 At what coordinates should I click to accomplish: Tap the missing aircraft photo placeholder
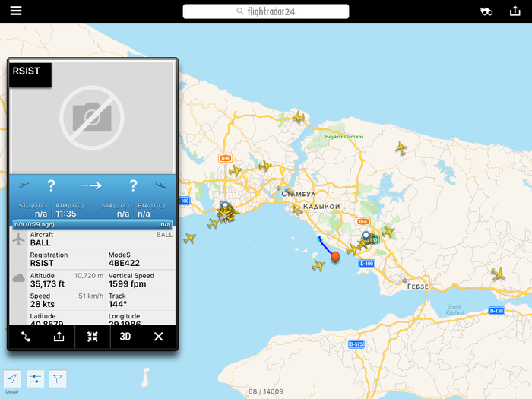[x=92, y=117]
